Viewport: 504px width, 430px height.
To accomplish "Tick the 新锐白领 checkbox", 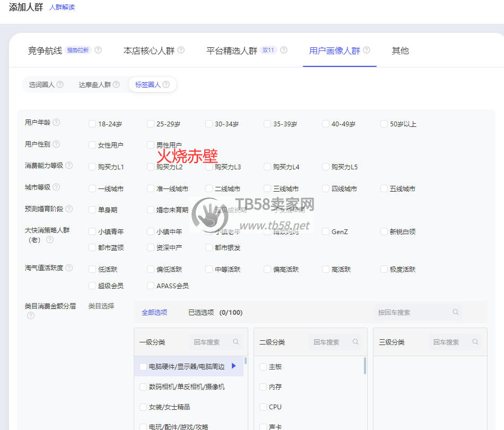I will point(384,231).
